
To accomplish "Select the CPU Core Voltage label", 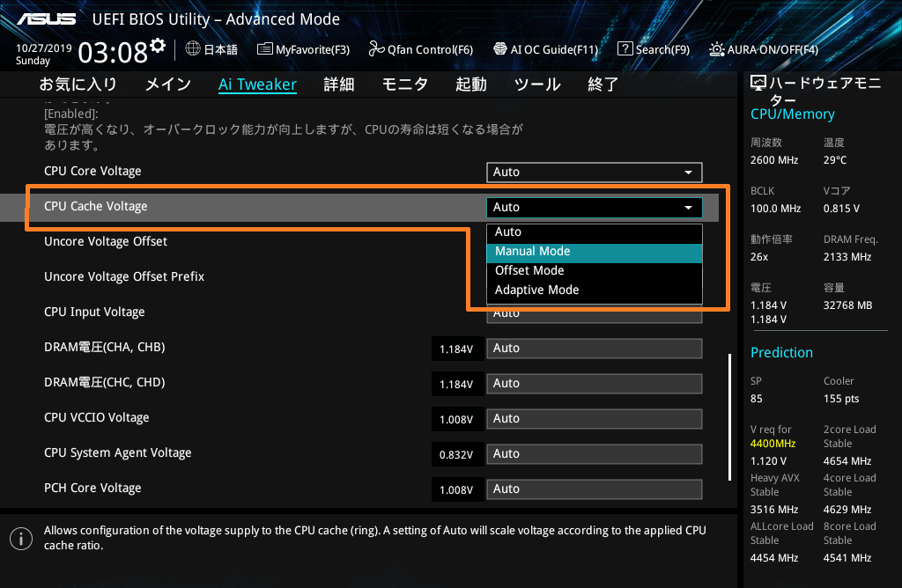I will click(92, 172).
